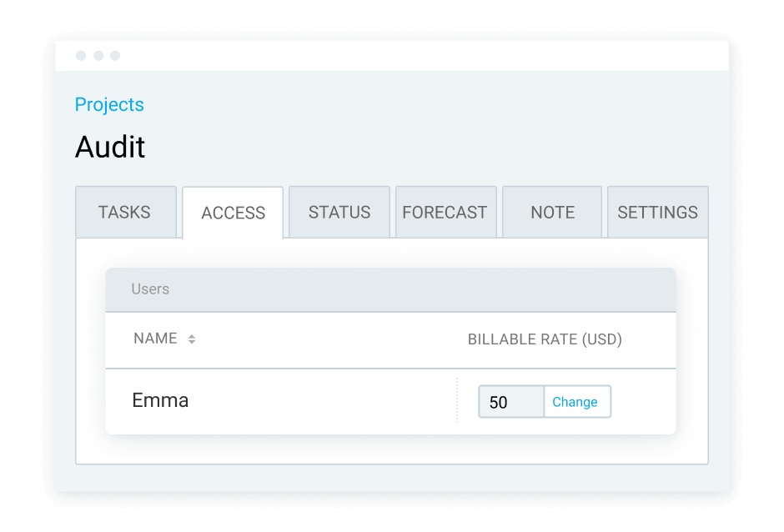
Task: Click the first window control dot
Action: tap(80, 56)
